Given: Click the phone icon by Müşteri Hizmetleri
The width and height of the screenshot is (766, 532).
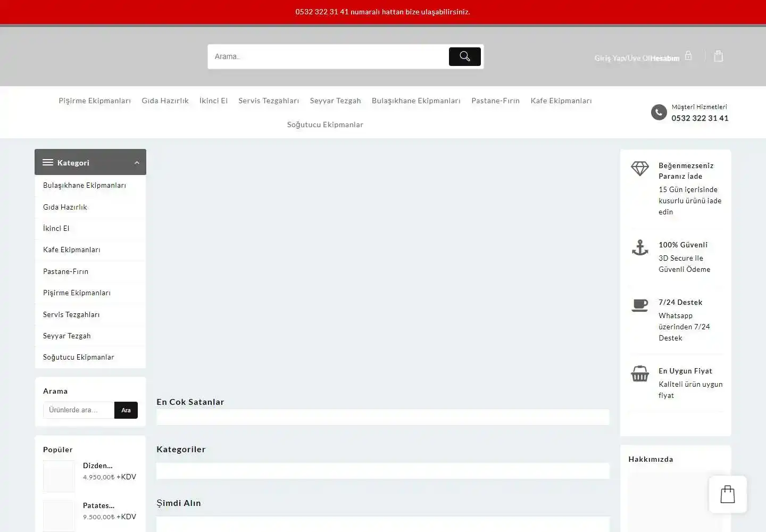Looking at the screenshot, I should [x=659, y=112].
